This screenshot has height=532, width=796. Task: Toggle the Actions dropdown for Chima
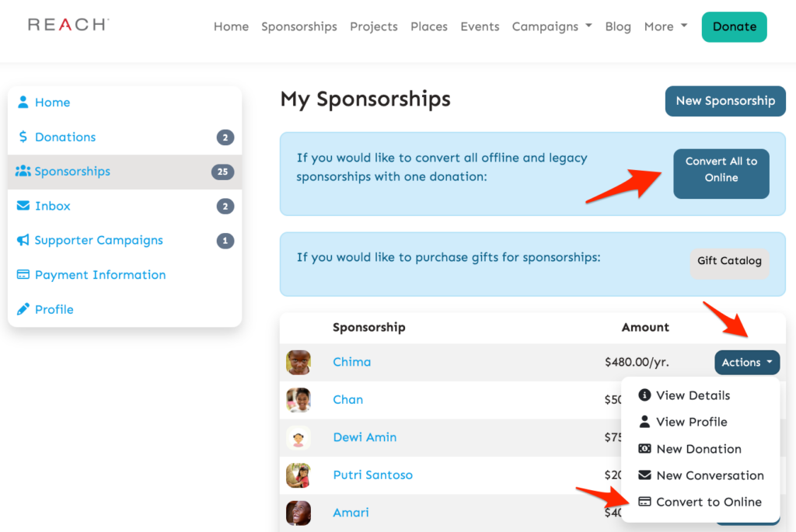(746, 362)
